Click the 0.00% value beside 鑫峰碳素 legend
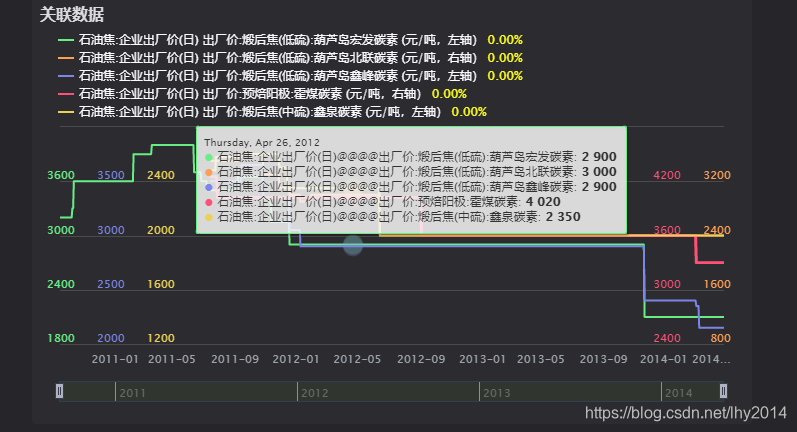Viewport: 797px width, 432px height. 505,76
